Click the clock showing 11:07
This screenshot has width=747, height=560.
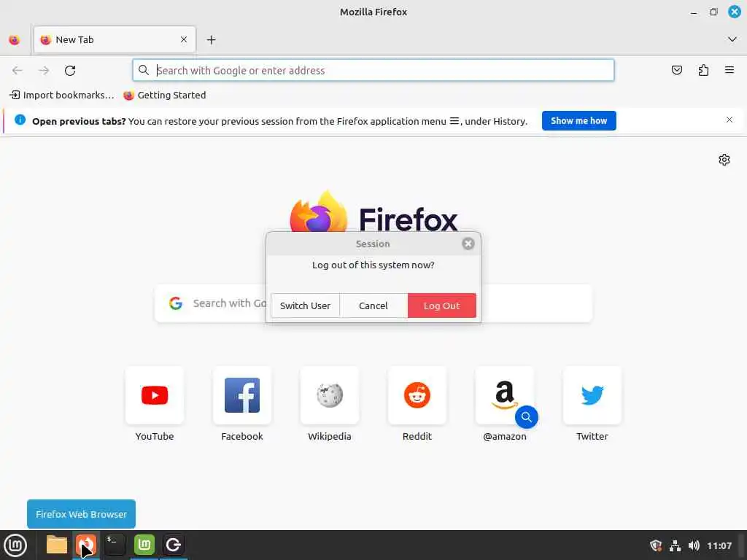click(719, 545)
